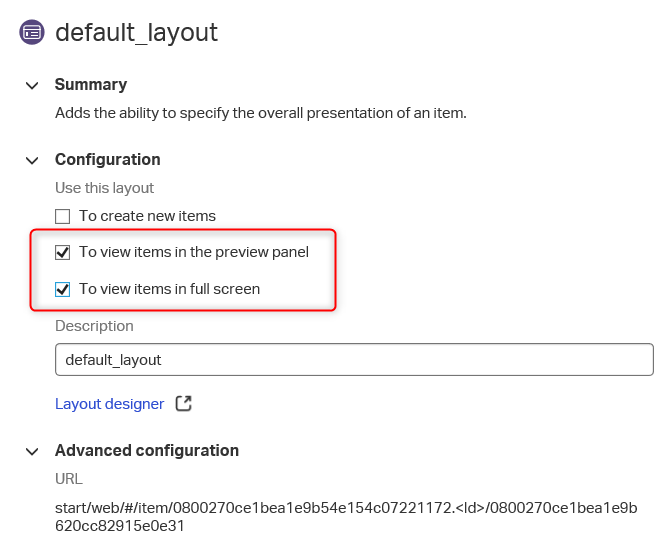Click the Summary section heading
The image size is (666, 558).
91,85
